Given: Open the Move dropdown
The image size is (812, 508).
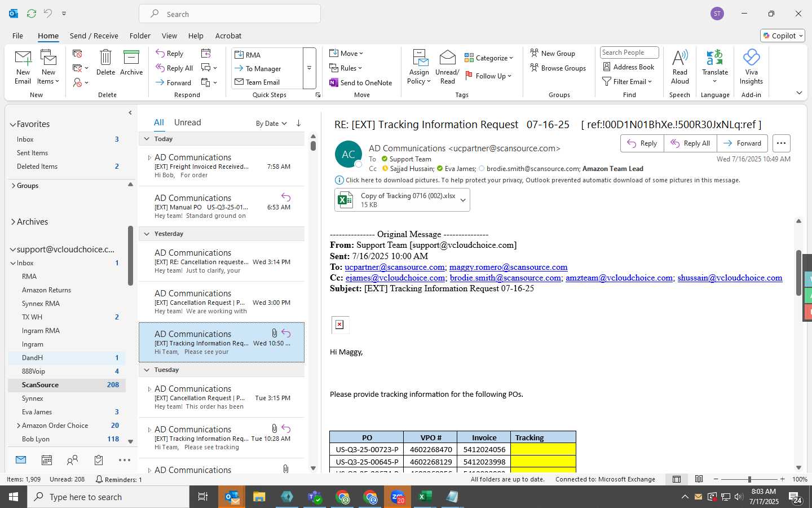Looking at the screenshot, I should [346, 54].
